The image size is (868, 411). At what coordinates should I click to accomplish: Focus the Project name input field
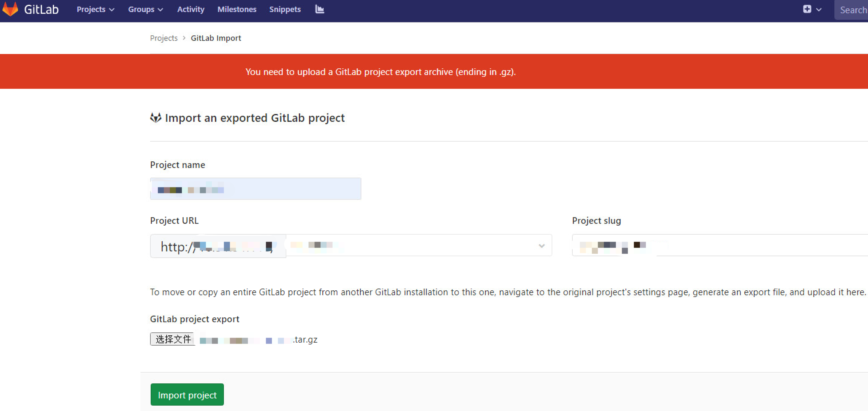click(x=255, y=189)
